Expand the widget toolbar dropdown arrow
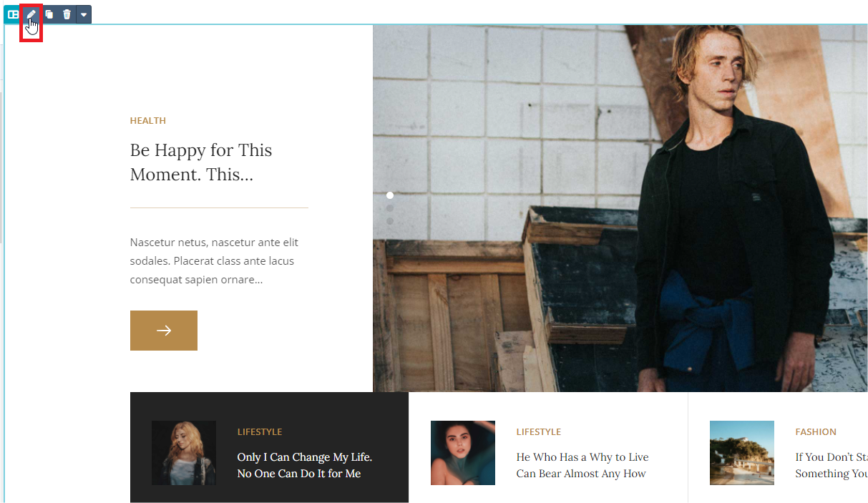Viewport: 868px width, 503px height. click(x=84, y=14)
